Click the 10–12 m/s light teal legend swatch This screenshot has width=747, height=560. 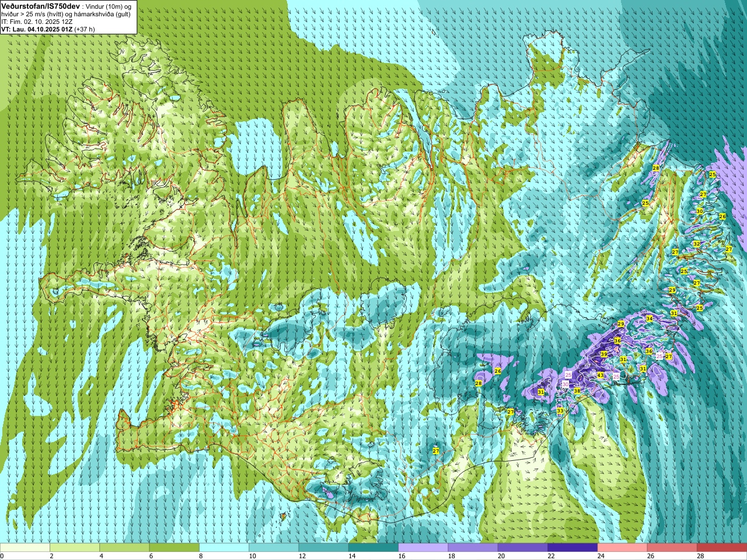click(274, 548)
